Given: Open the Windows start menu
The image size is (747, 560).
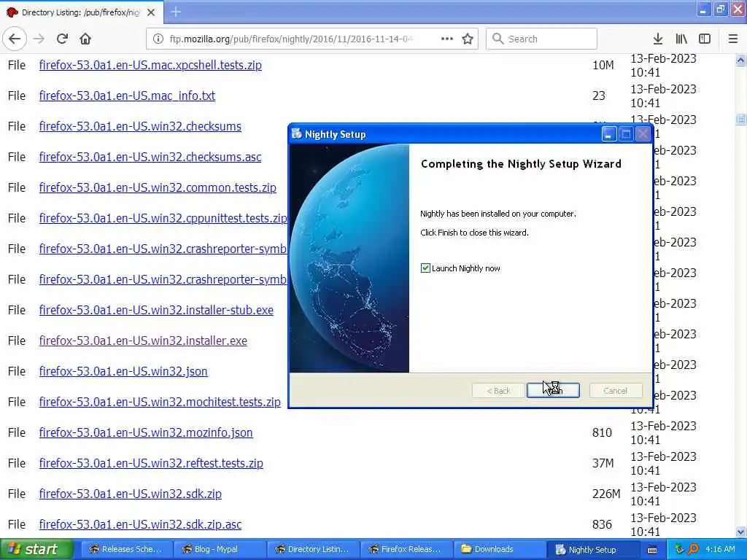Looking at the screenshot, I should click(x=36, y=549).
